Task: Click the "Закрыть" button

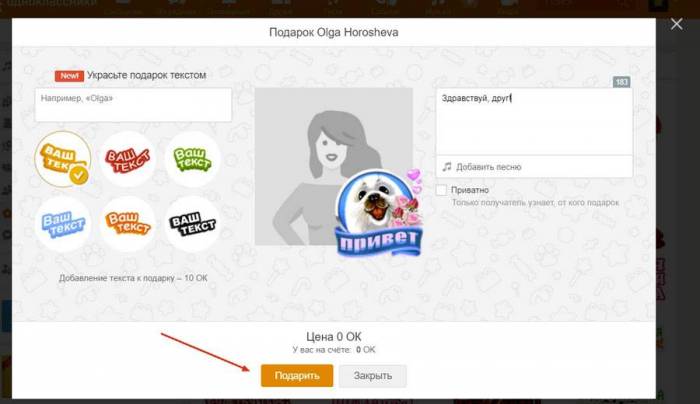Action: pyautogui.click(x=373, y=375)
